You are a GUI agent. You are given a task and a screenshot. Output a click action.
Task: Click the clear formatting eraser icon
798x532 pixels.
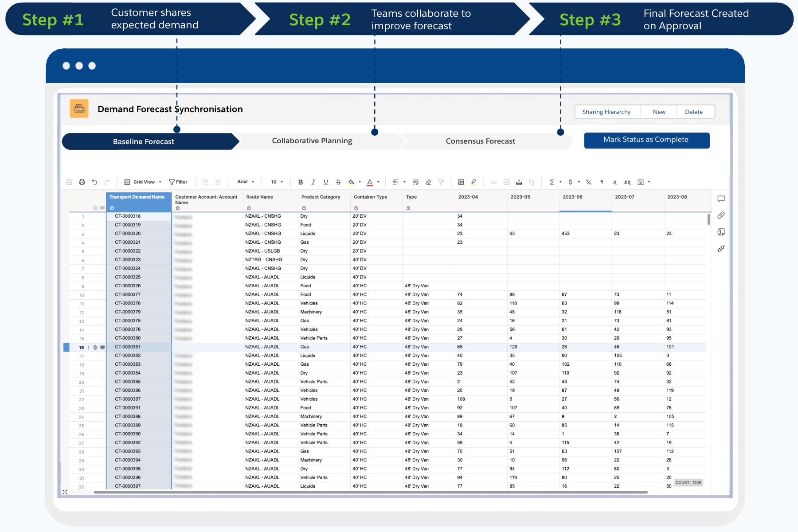428,182
